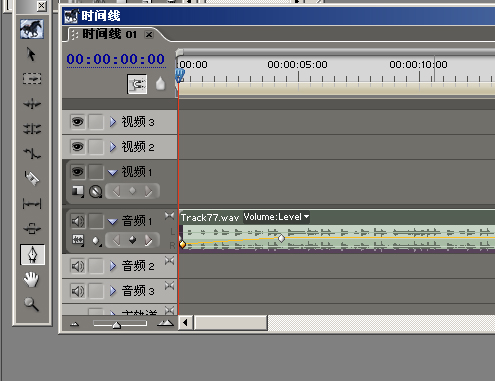This screenshot has height=381, width=495.
Task: Select the Ripple Edit tool
Action: 32,104
